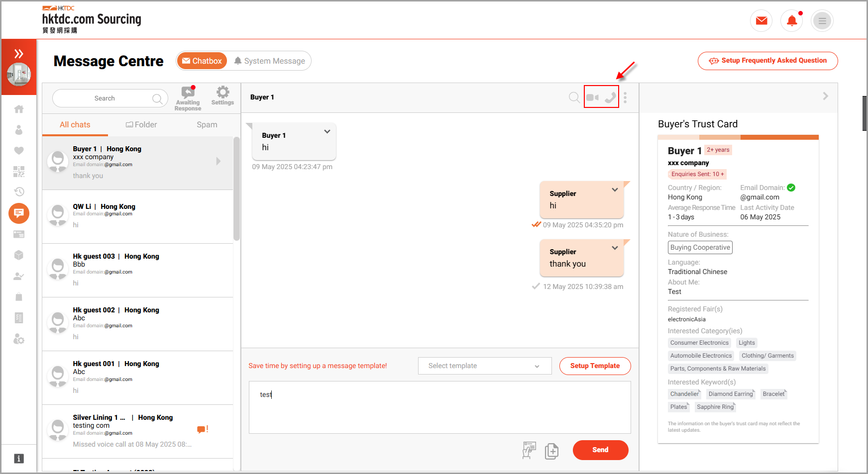Image resolution: width=868 pixels, height=474 pixels.
Task: Open the hamburger menu in header
Action: coord(822,20)
